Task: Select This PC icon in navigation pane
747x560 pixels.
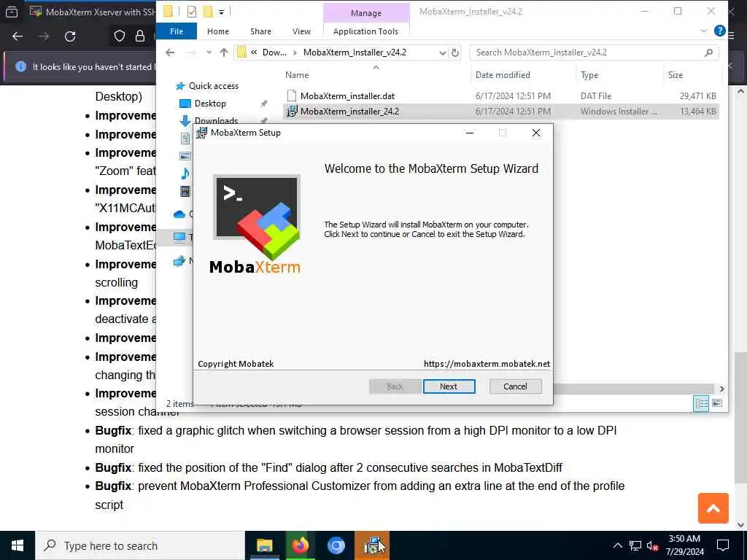Action: 179,237
